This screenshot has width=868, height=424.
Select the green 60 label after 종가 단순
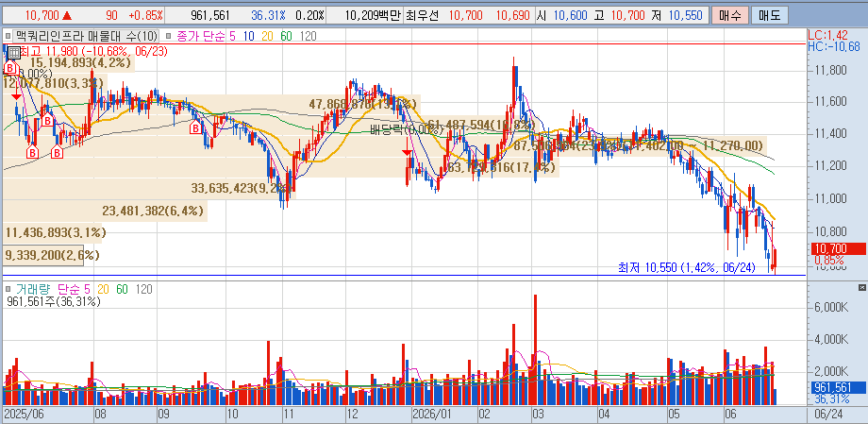[286, 37]
